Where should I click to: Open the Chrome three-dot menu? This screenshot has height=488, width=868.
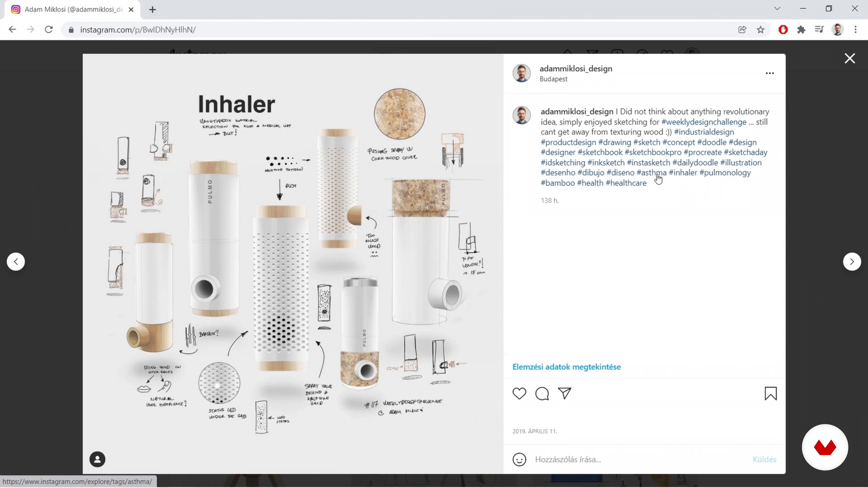(x=856, y=30)
